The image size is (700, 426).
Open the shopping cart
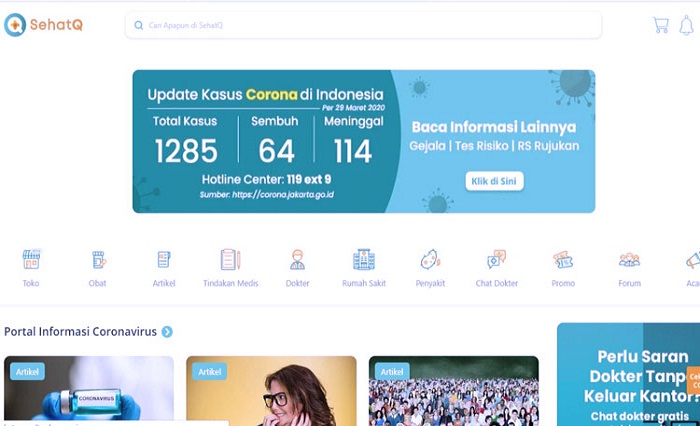[660, 26]
